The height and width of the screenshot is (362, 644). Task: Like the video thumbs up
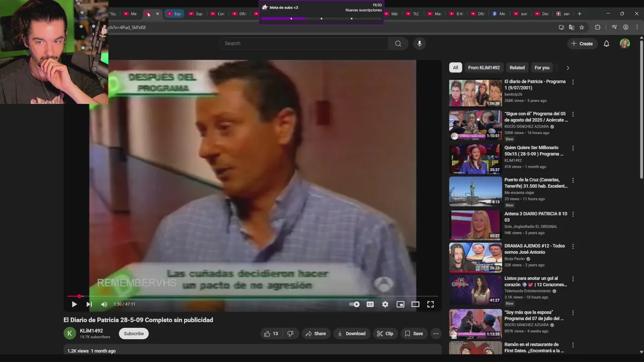coord(271,333)
